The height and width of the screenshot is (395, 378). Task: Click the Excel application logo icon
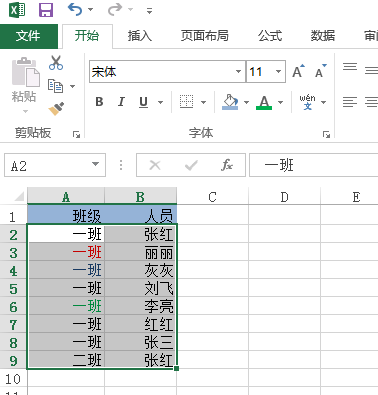point(17,10)
